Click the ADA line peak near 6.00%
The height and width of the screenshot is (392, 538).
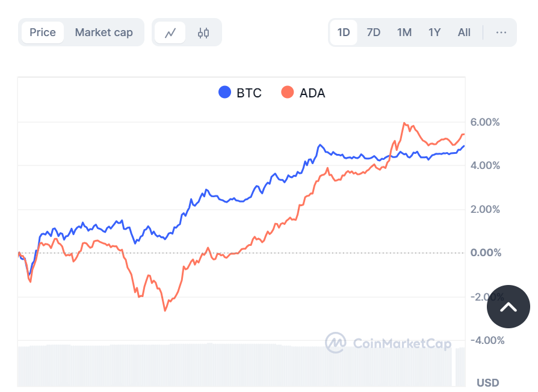404,123
